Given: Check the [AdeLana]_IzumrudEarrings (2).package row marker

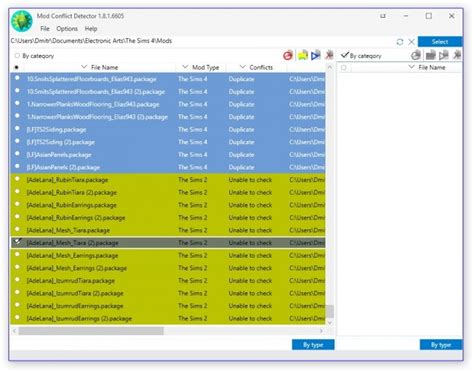Looking at the screenshot, I should pyautogui.click(x=17, y=318).
